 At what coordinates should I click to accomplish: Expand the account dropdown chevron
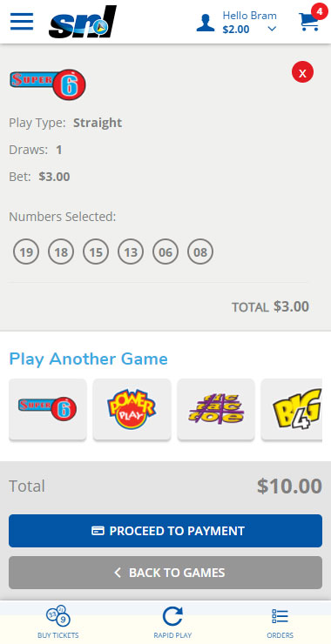(x=272, y=29)
